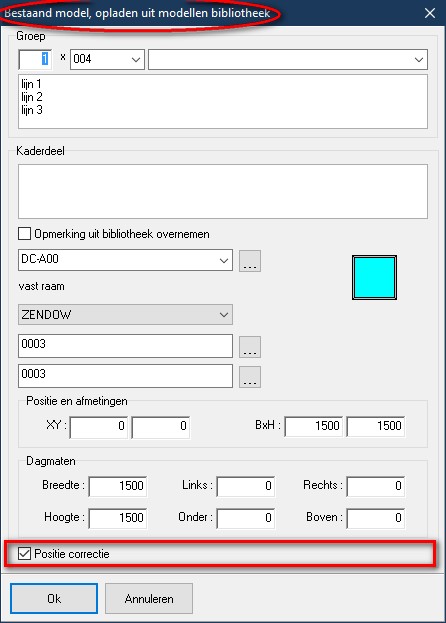Image resolution: width=446 pixels, height=623 pixels.
Task: Click the empty Kaderdeel text area
Action: (x=223, y=192)
